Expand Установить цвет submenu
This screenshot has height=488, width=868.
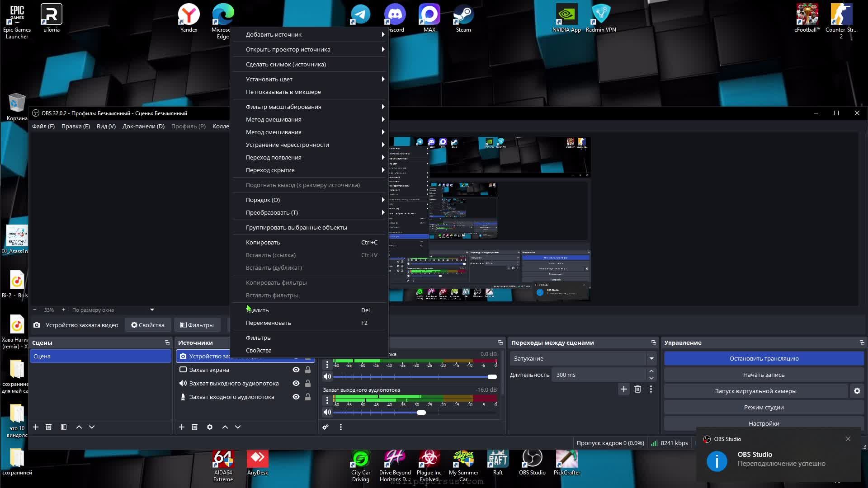tap(310, 79)
